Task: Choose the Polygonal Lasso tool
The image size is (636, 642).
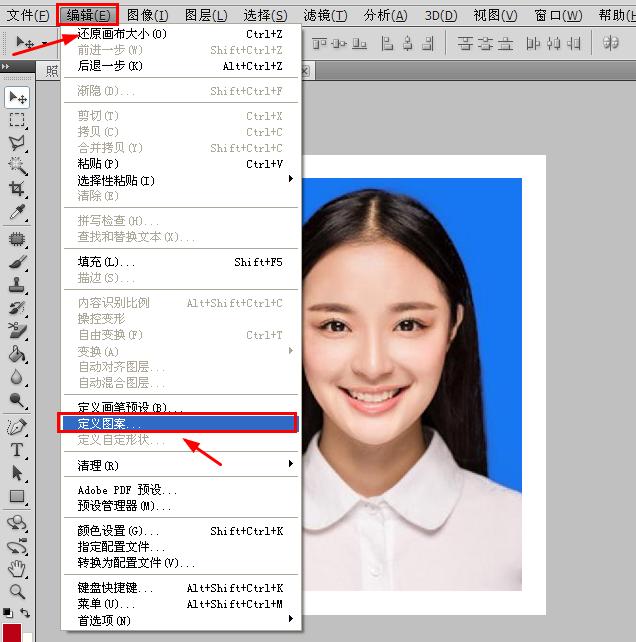Action: [x=17, y=143]
